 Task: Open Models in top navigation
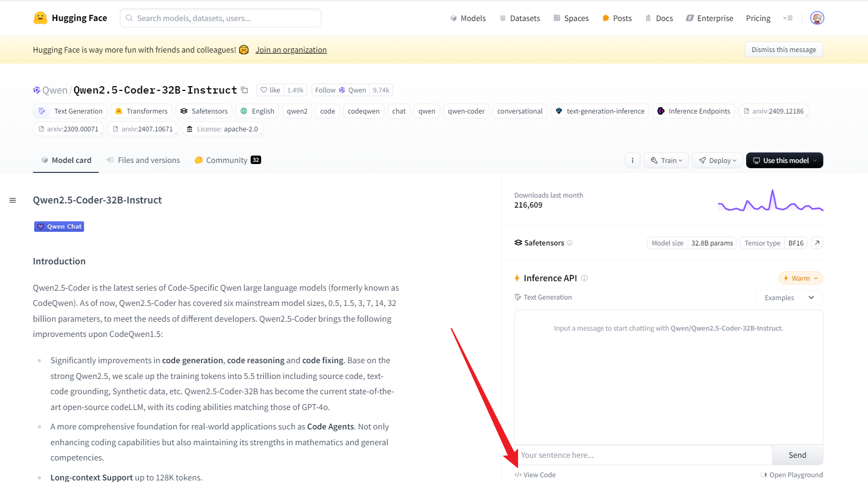click(x=468, y=18)
